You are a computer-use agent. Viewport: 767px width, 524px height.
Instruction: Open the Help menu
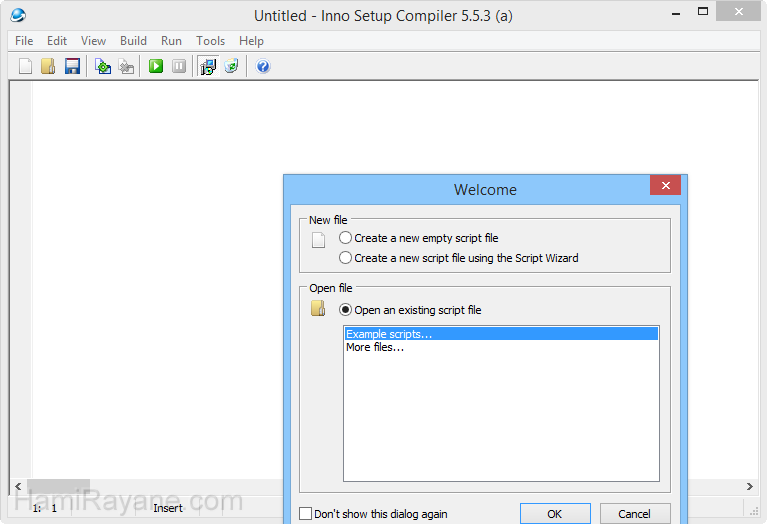pos(251,41)
